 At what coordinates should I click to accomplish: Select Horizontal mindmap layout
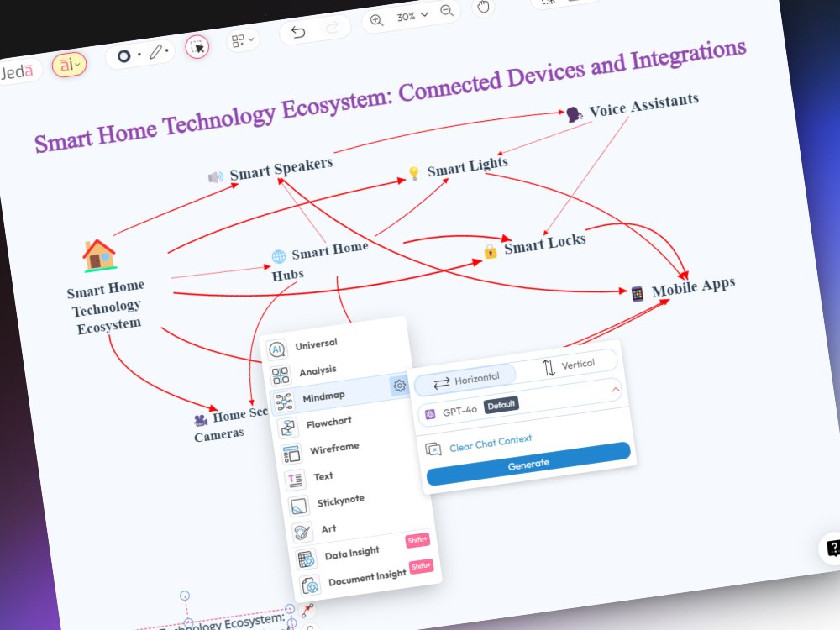pos(465,380)
